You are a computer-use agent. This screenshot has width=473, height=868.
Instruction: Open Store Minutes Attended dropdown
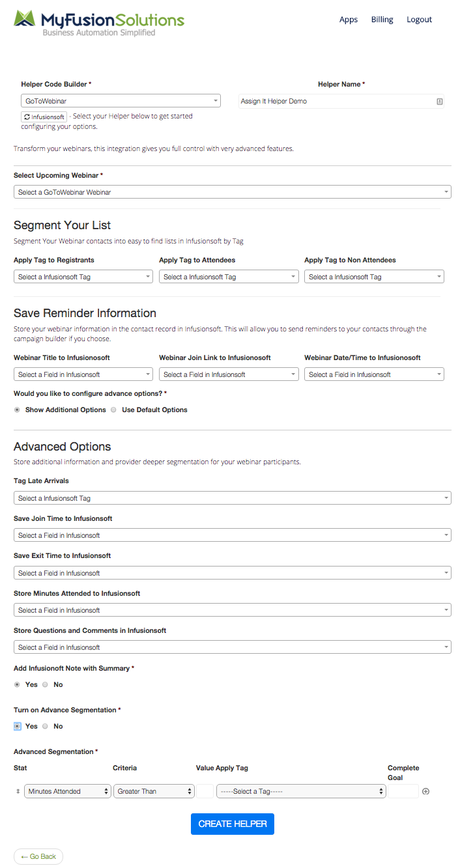233,610
